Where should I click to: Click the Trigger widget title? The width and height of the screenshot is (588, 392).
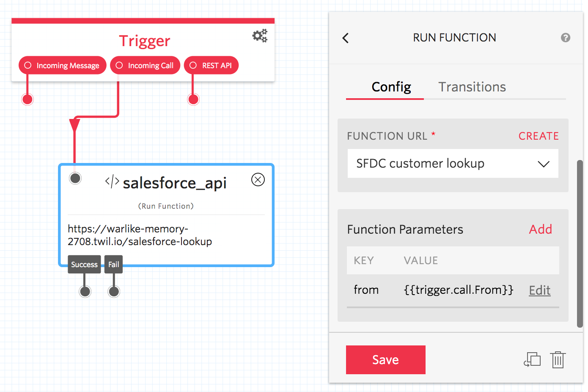click(x=144, y=41)
